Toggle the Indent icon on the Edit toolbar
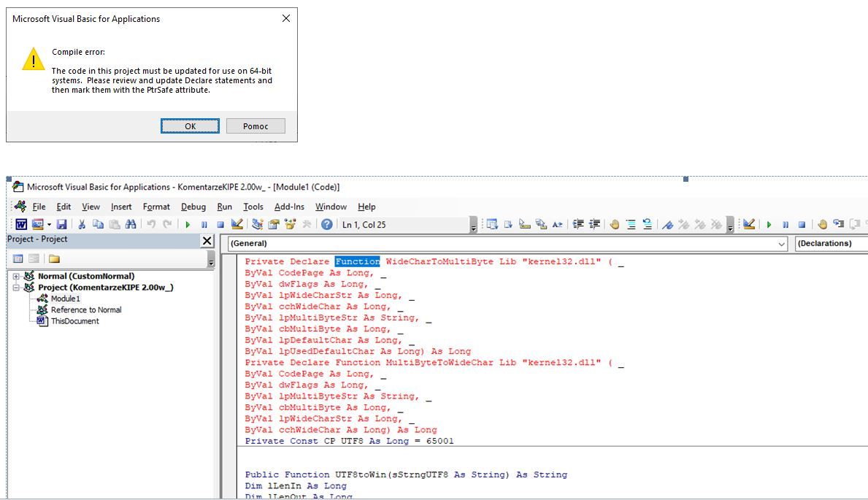The width and height of the screenshot is (868, 500). pos(580,224)
